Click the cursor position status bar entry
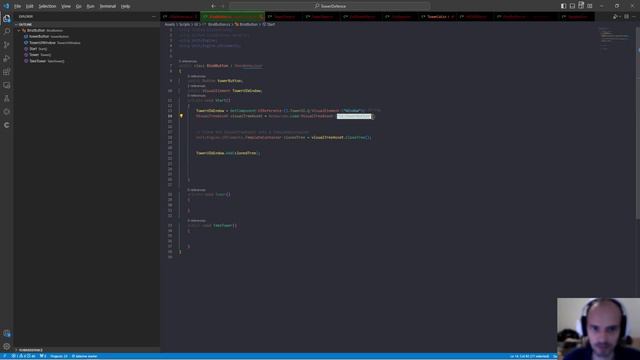Image resolution: width=640 pixels, height=360 pixels. [x=529, y=356]
